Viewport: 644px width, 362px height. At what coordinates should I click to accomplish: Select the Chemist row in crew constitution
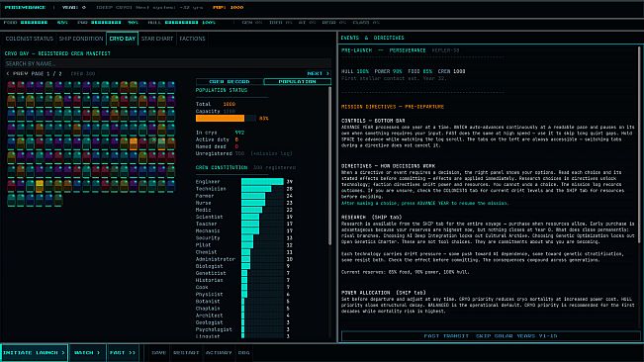[244, 252]
